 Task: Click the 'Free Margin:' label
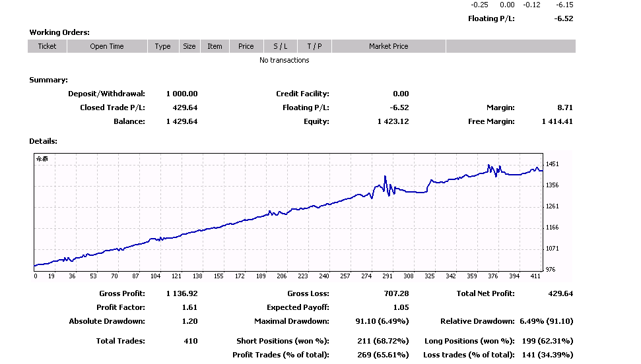(491, 121)
